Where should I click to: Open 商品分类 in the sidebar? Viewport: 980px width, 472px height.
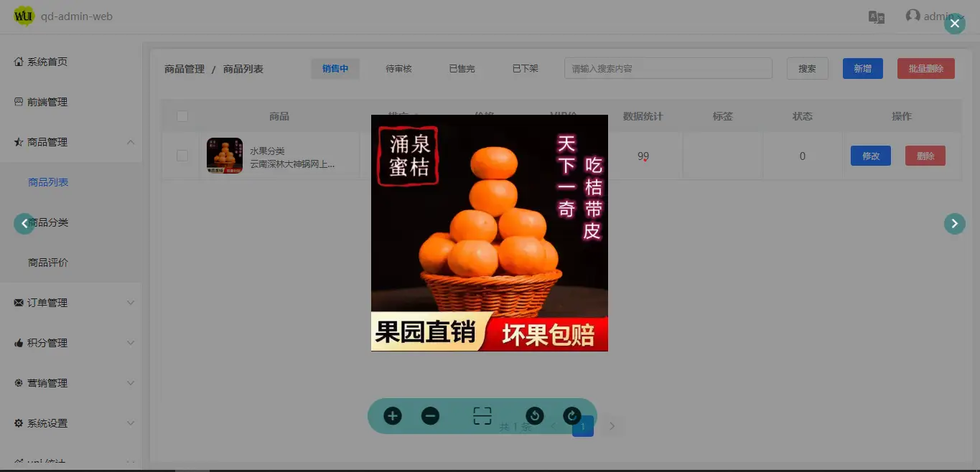coord(70,222)
